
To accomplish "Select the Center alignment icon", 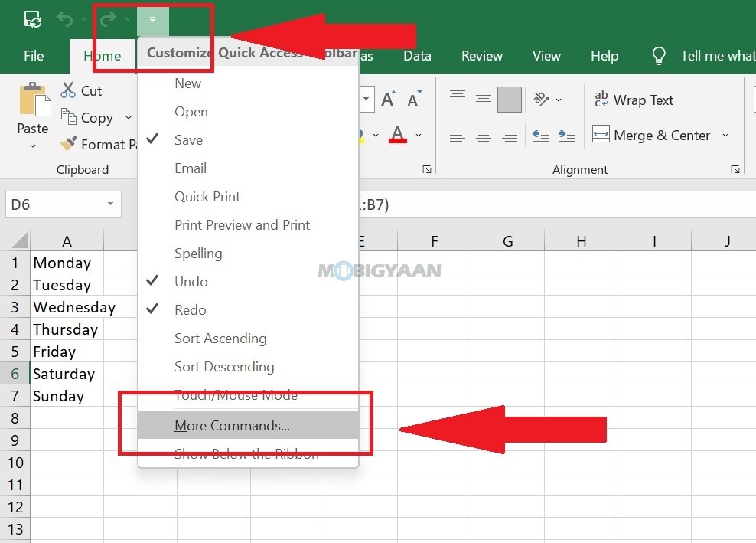I will click(483, 135).
